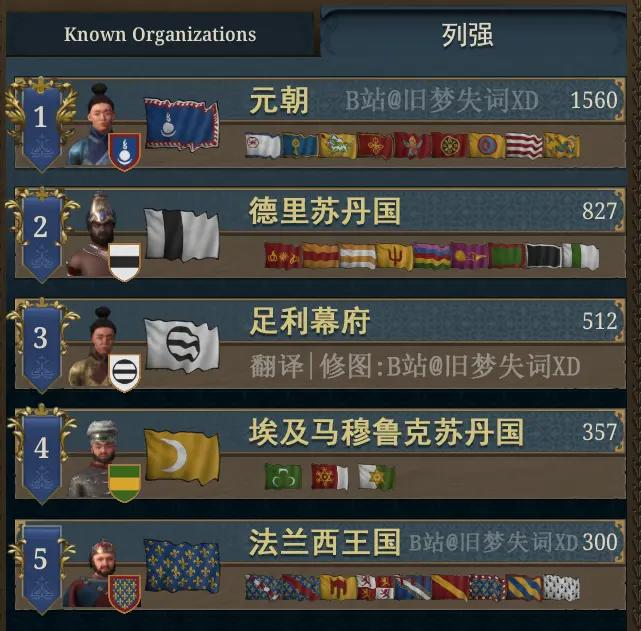This screenshot has height=631, width=641.
Task: Click the green trefoil subject flag under Mamluks
Action: pyautogui.click(x=283, y=476)
